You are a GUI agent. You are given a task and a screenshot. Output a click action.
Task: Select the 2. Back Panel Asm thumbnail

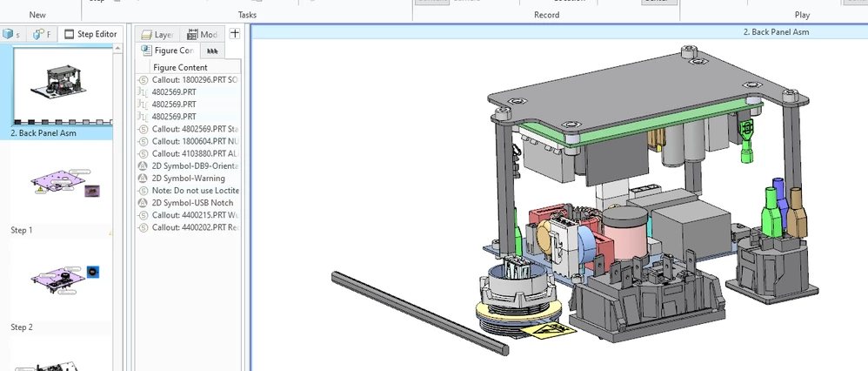coord(62,86)
